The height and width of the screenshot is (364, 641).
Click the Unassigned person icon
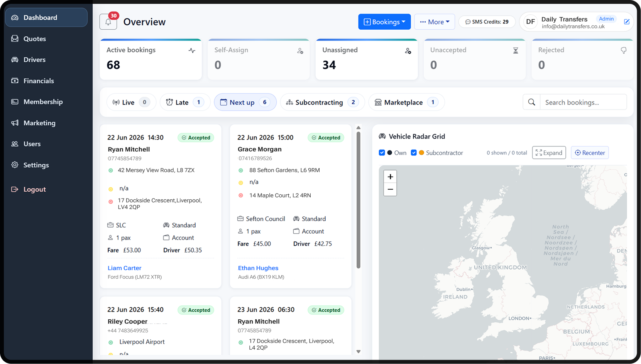(x=408, y=51)
